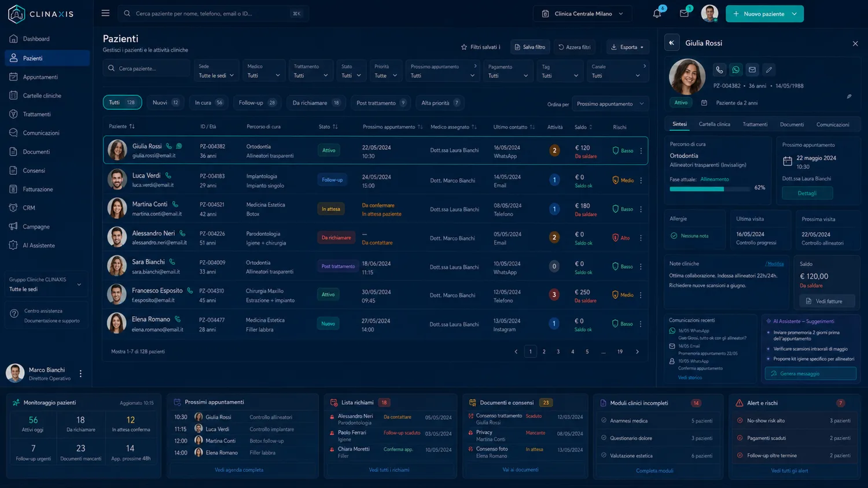Focus the global patient search field
This screenshot has height=488, width=868.
tap(213, 13)
